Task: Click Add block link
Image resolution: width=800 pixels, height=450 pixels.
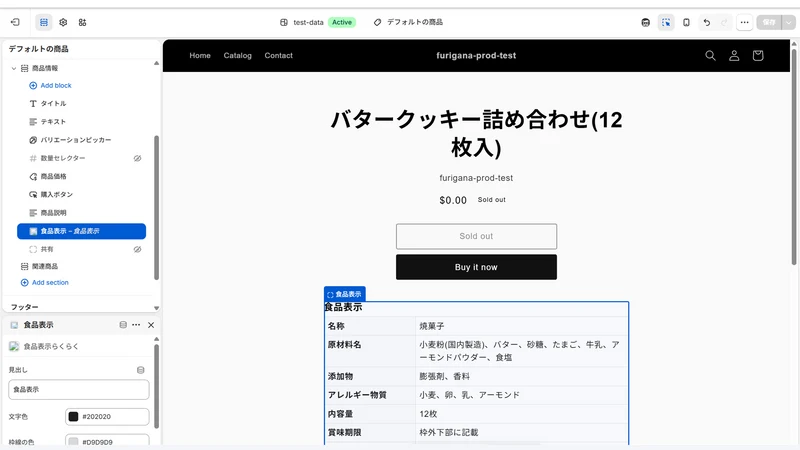Action: tap(56, 86)
